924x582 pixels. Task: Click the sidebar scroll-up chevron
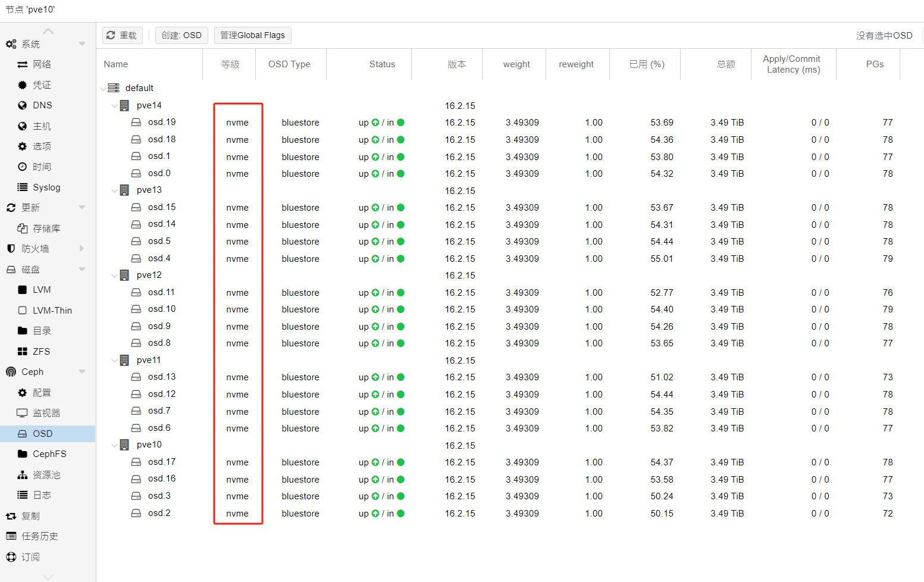[48, 31]
